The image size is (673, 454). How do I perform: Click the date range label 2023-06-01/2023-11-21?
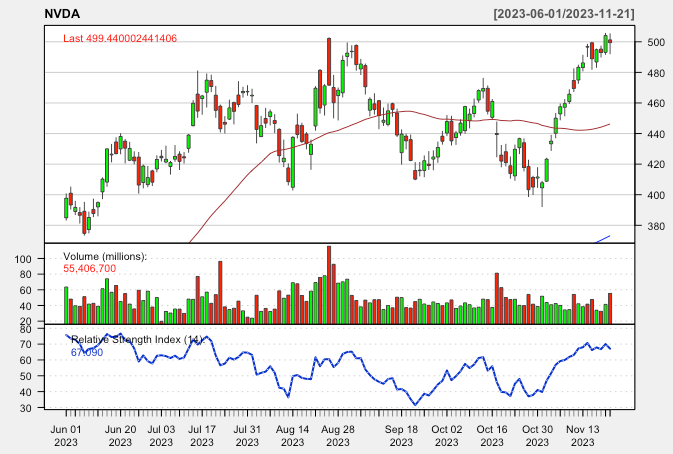pos(564,14)
